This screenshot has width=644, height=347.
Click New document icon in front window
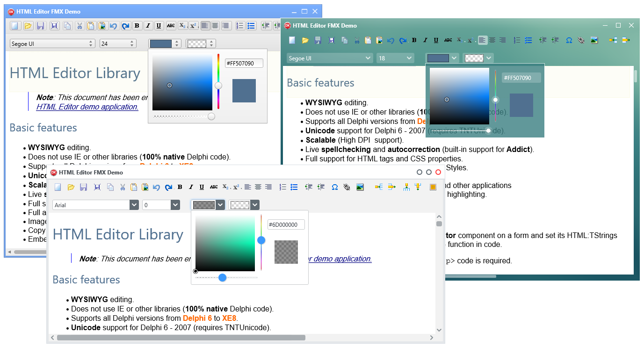[x=58, y=187]
